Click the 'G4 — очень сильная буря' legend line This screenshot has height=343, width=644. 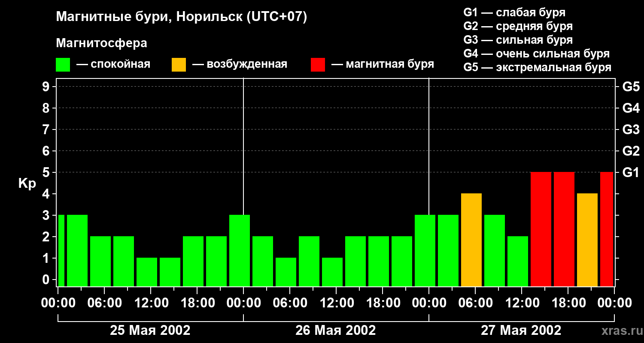tap(537, 54)
